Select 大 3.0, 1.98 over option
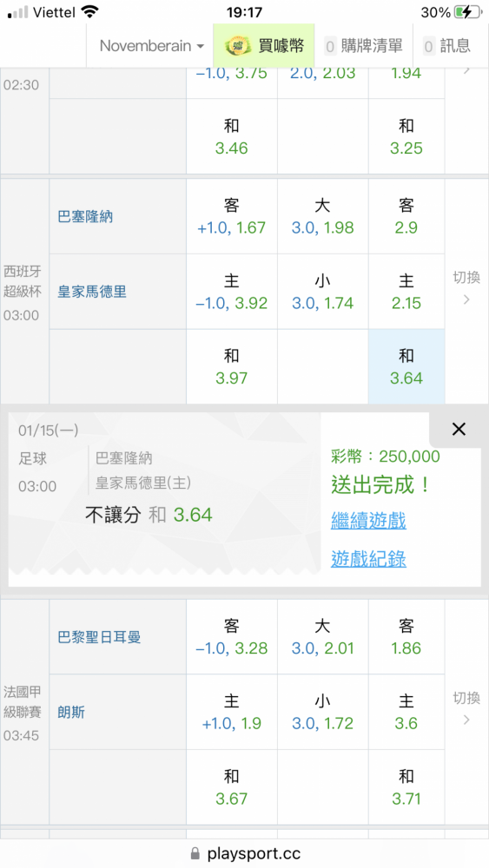489x868 pixels. [x=322, y=216]
